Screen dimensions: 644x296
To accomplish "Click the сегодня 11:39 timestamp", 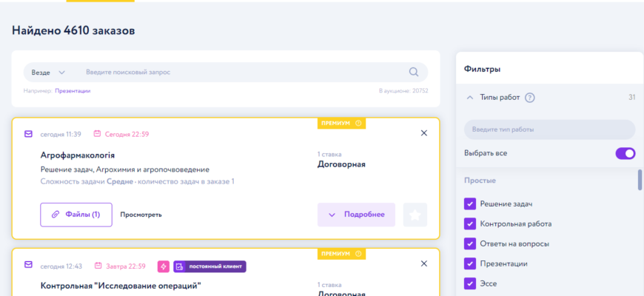I will [x=61, y=134].
